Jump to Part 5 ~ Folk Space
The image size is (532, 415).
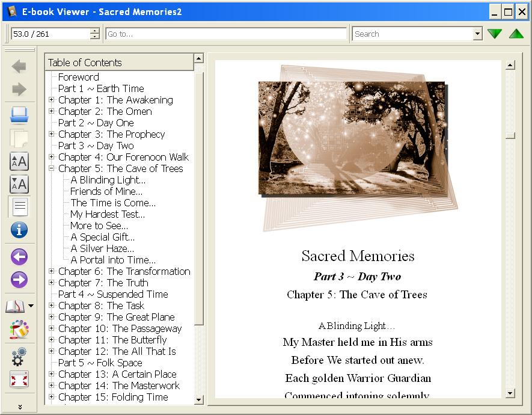pos(100,363)
